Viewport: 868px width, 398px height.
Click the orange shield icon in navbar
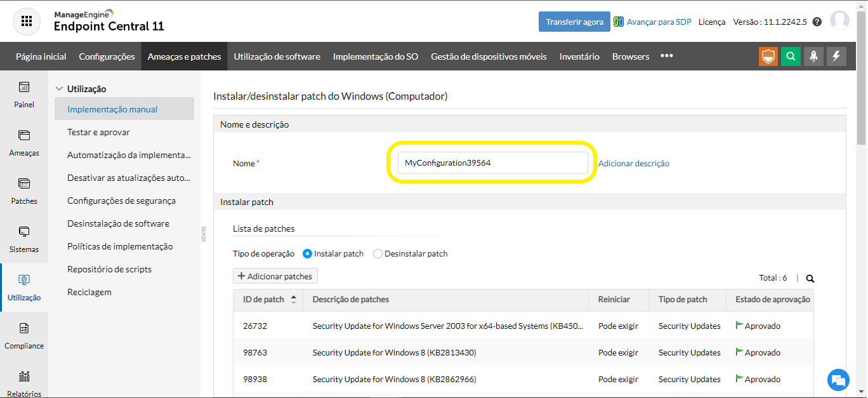coord(768,56)
